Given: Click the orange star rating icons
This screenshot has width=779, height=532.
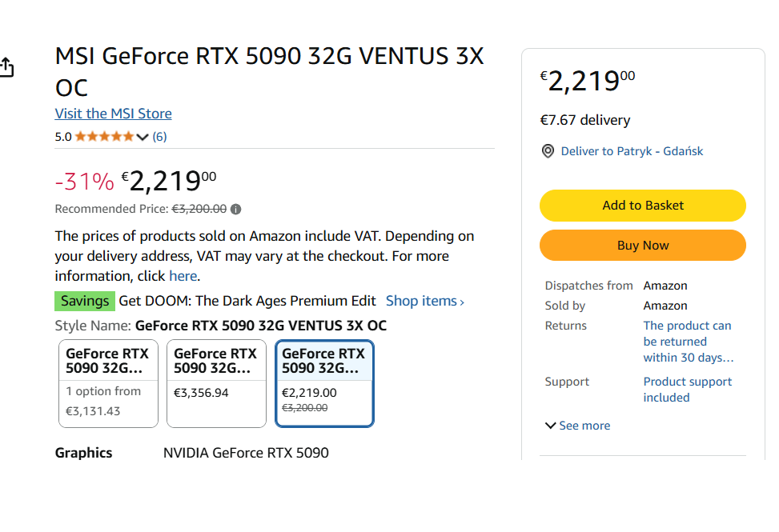Looking at the screenshot, I should [105, 137].
